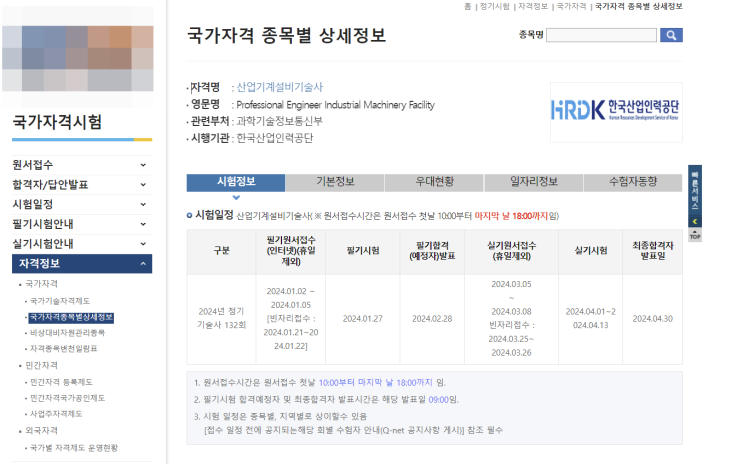Click the 필기시험 date 2024.01.27 cell
This screenshot has height=464, width=743.
[x=362, y=318]
